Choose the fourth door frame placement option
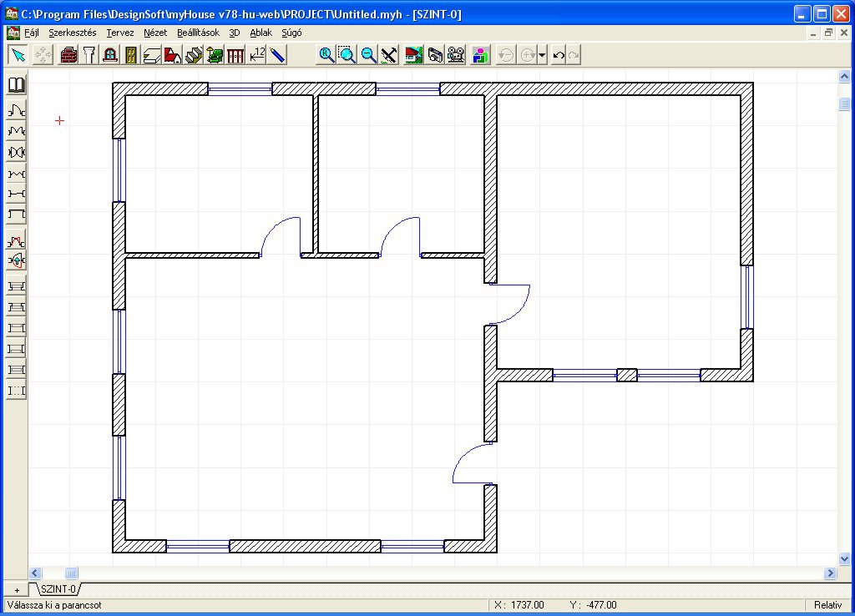 (x=17, y=349)
